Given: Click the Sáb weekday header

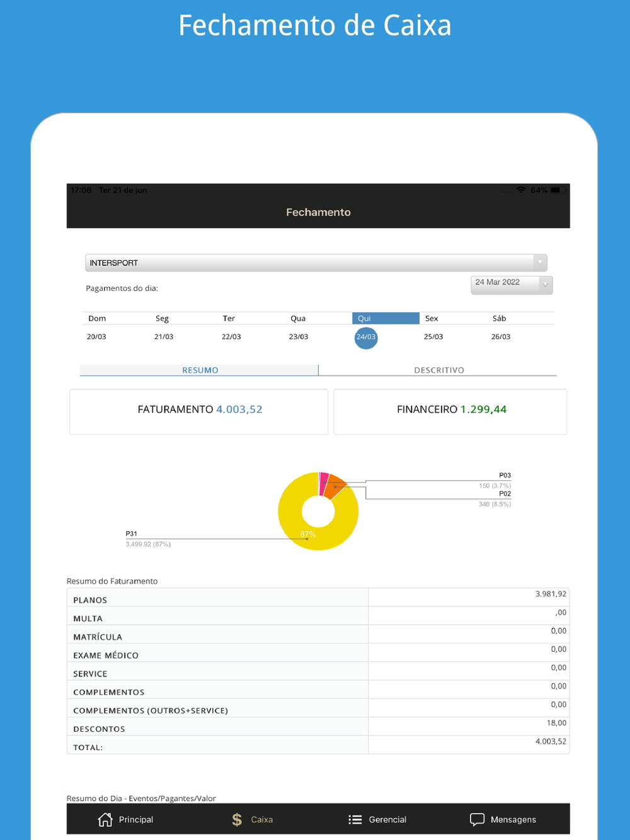Looking at the screenshot, I should coord(500,319).
